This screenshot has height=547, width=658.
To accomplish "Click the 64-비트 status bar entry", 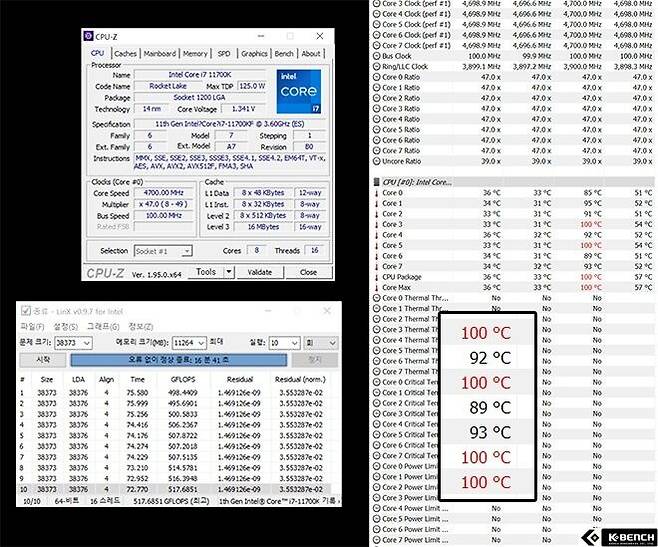I will click(67, 501).
